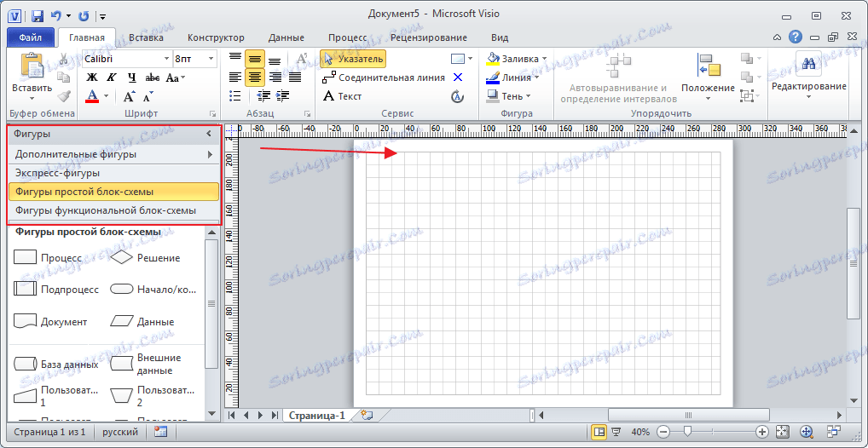Redo the last action
The height and width of the screenshot is (448, 868).
84,15
